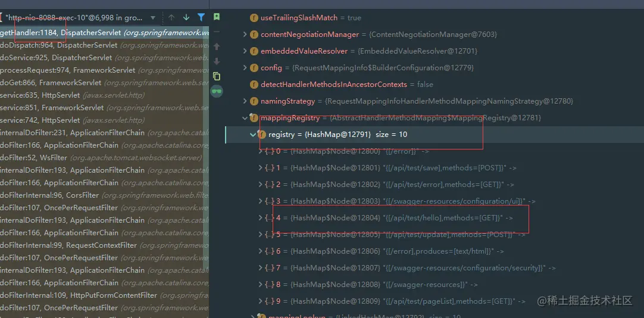Expand entry 5 /api/test/update mapping
Screen dimensions: 644x318
point(260,235)
